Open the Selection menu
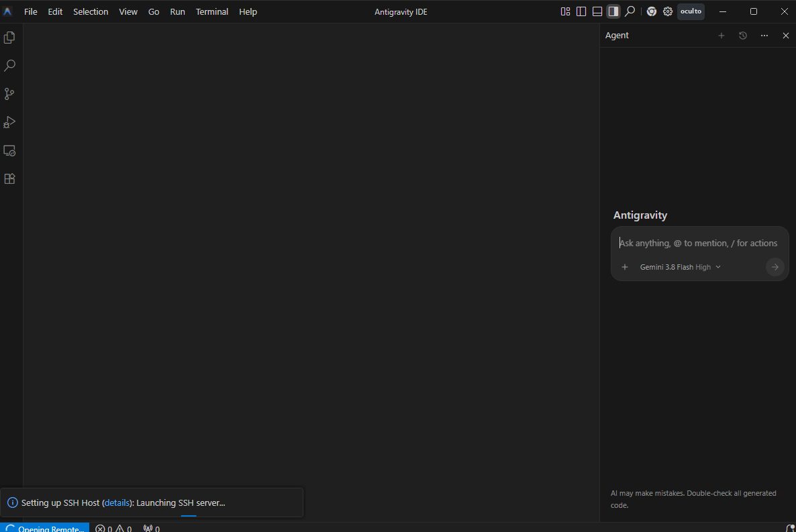Viewport: 796px width, 532px height. 91,11
